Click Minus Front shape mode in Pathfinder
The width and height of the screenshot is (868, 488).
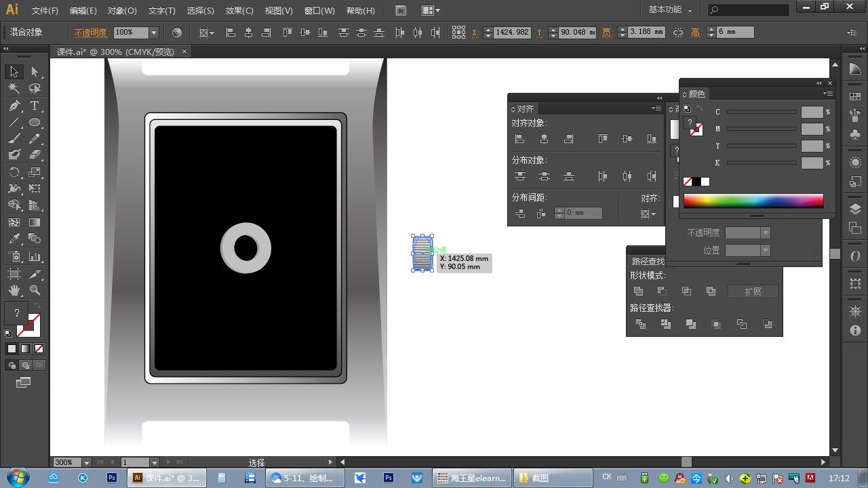663,291
